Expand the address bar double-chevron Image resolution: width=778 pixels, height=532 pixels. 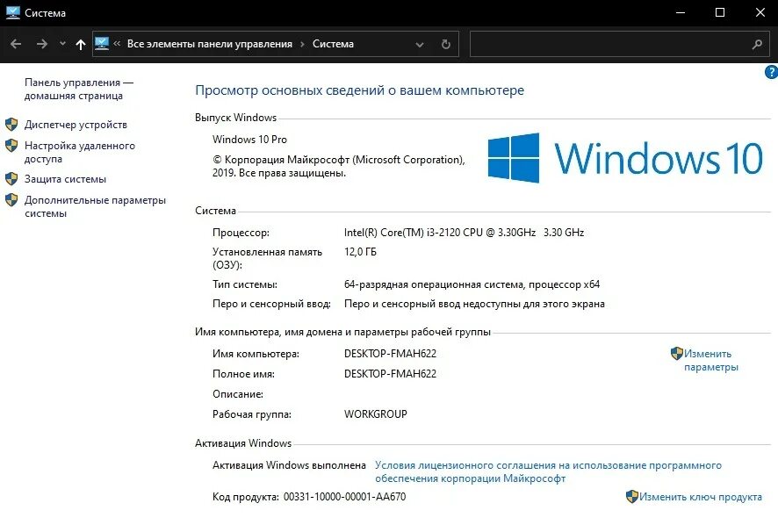pos(117,44)
